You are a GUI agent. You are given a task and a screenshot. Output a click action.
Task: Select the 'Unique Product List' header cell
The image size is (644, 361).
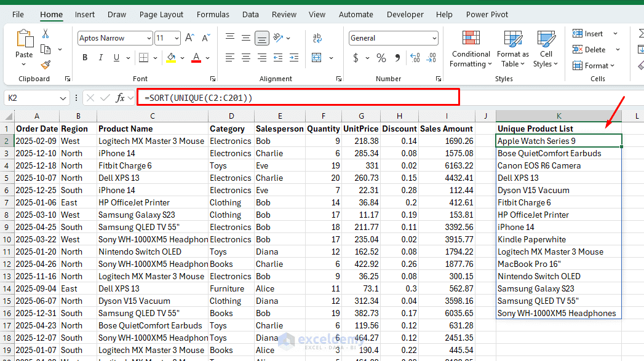point(559,129)
